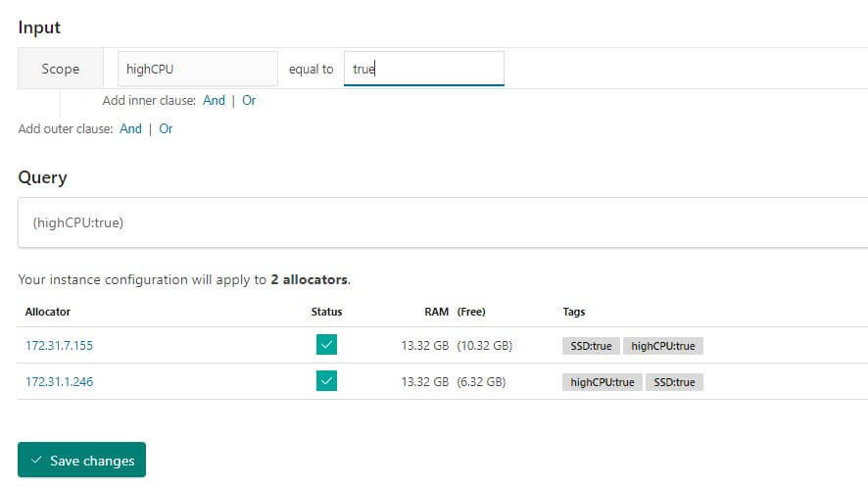This screenshot has width=868, height=489.
Task: Click status check icon for 172.31.7.155
Action: pyautogui.click(x=326, y=345)
